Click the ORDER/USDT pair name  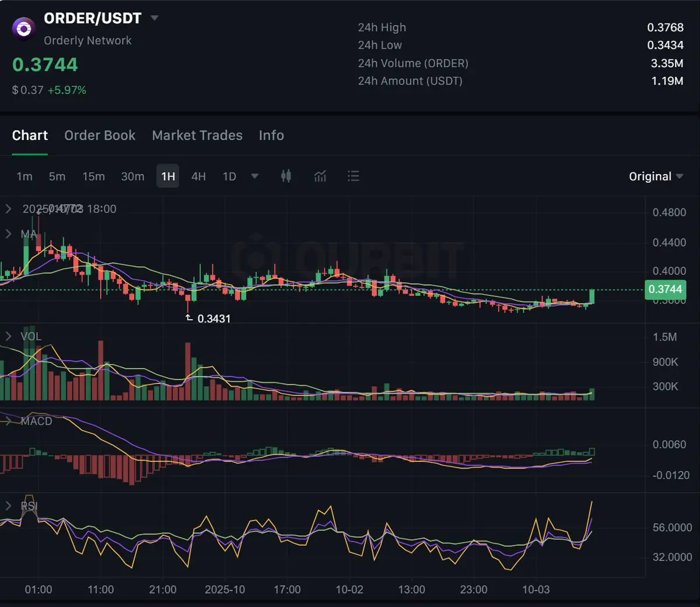[93, 18]
